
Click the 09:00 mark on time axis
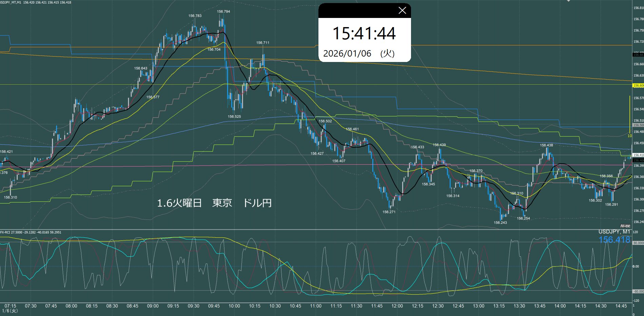click(x=153, y=306)
